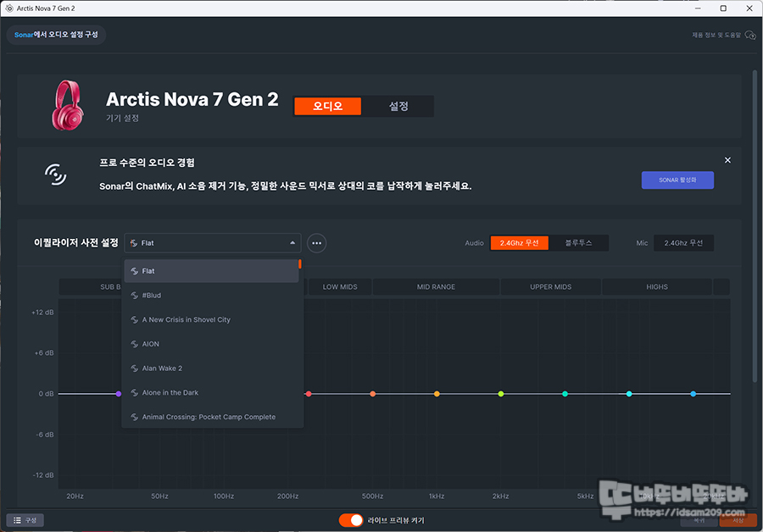Click the Mic 2.4Ghz 무선 option

click(x=683, y=243)
